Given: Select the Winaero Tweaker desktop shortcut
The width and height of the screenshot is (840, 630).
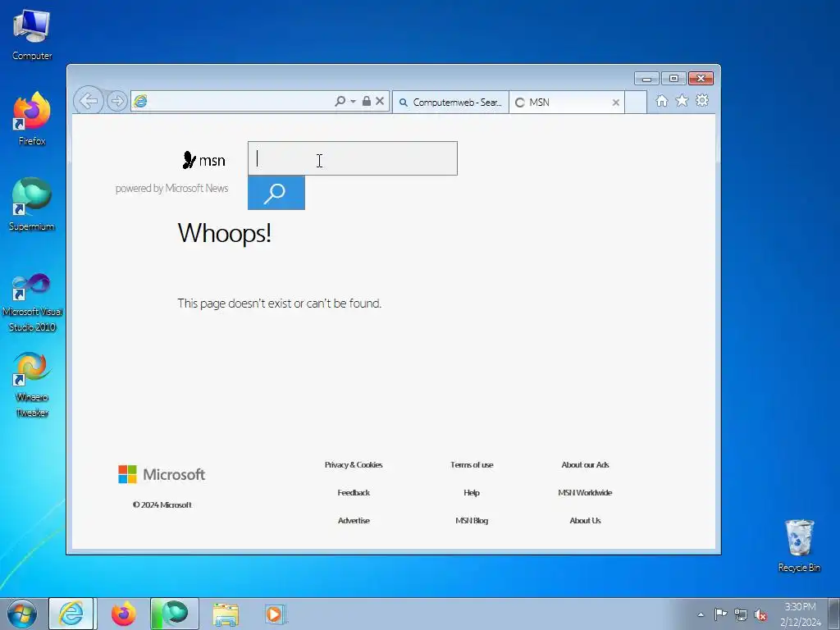Looking at the screenshot, I should click(32, 385).
